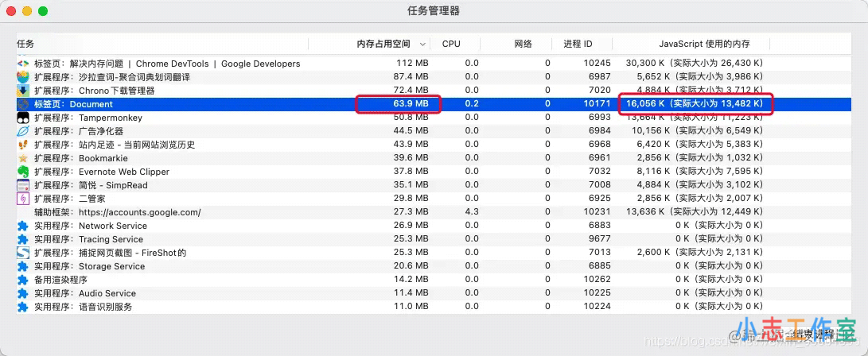Click the CPU value 4.3 cell
The image size is (868, 356).
coord(472,212)
